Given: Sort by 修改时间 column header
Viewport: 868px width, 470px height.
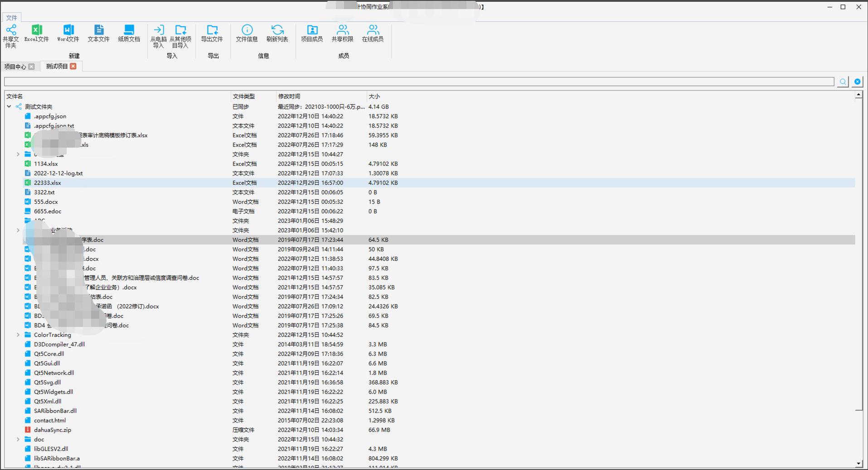Looking at the screenshot, I should click(x=321, y=96).
